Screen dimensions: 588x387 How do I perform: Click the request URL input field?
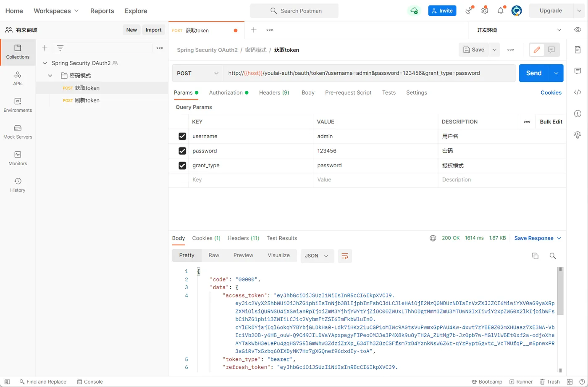click(369, 73)
